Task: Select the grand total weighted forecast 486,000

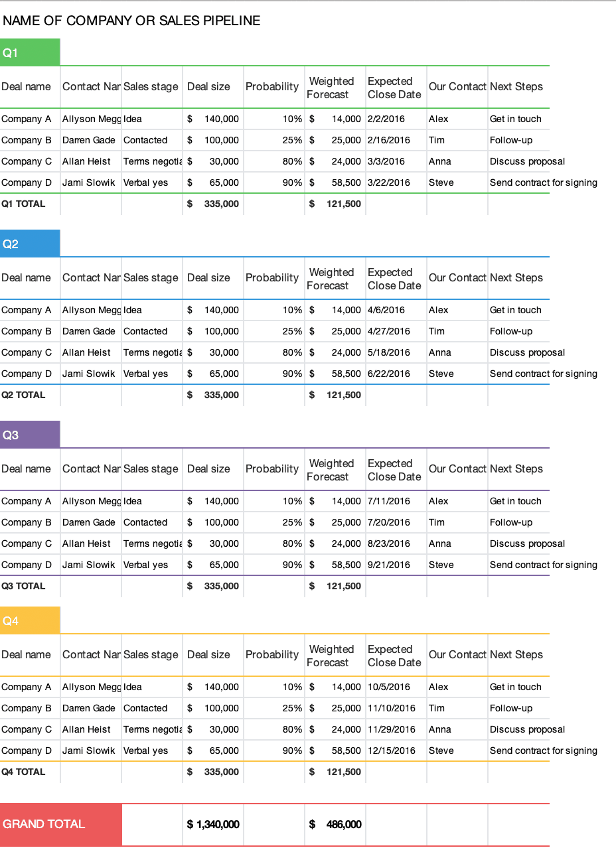Action: [x=336, y=824]
